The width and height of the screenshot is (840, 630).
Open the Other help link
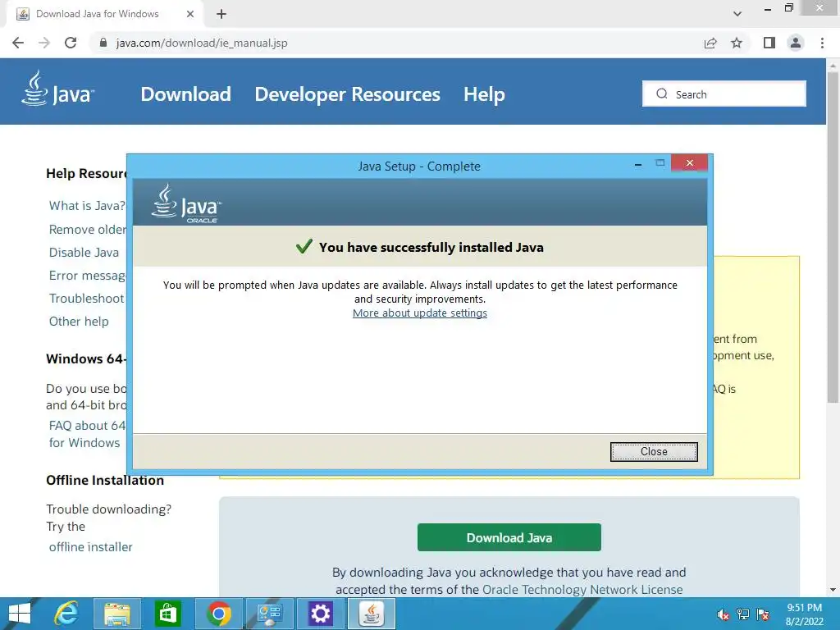[x=79, y=322]
